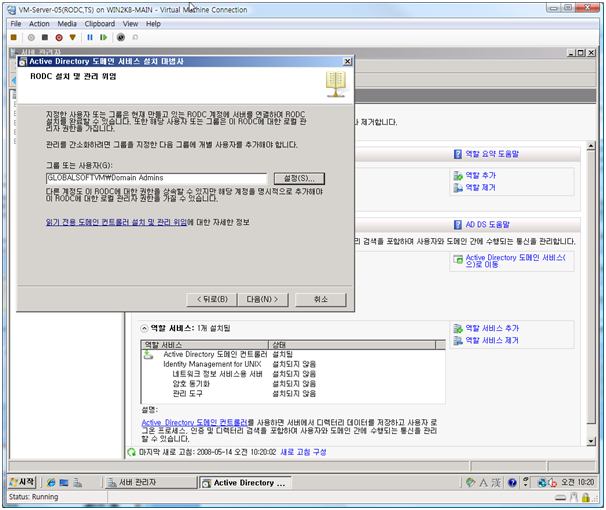Click the network tray icon

click(x=542, y=483)
